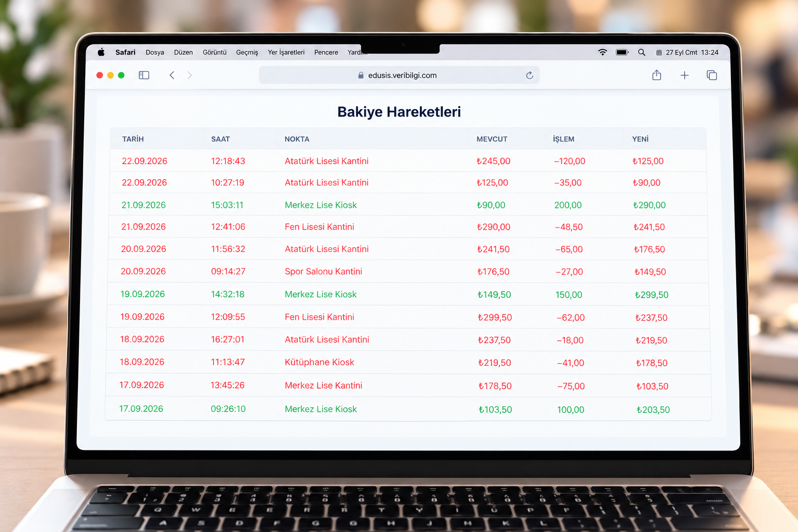The height and width of the screenshot is (532, 798).
Task: Toggle the Safari sidebar icon
Action: coord(144,75)
